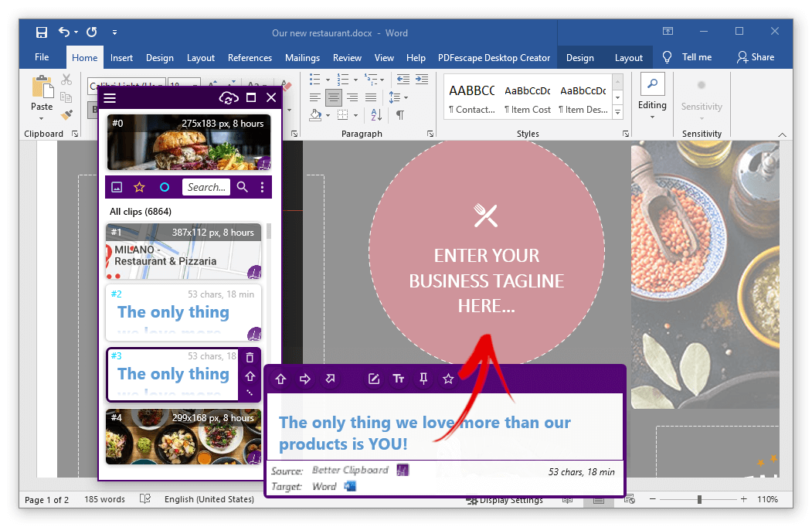Screen dimensions: 812x527
Task: Toggle the image clips filter
Action: 117,187
